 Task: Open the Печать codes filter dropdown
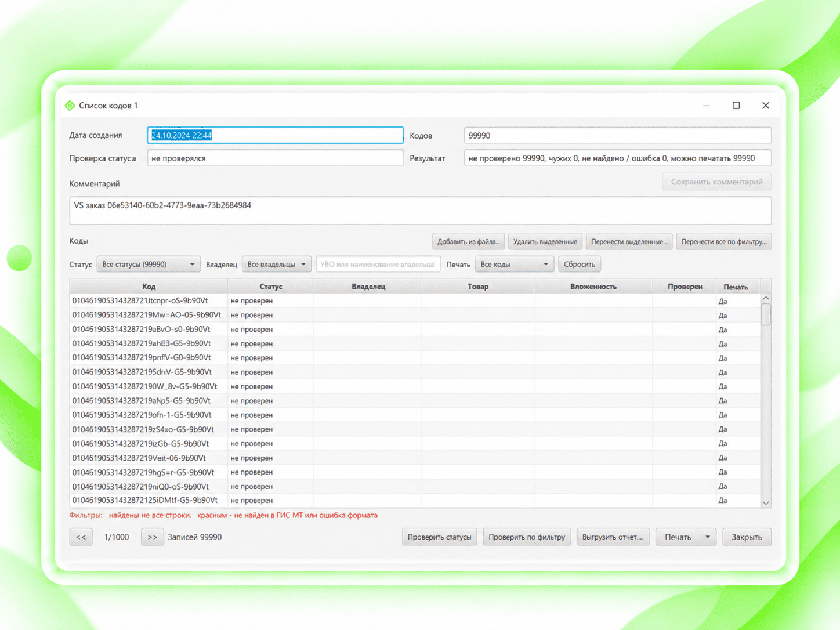(515, 265)
